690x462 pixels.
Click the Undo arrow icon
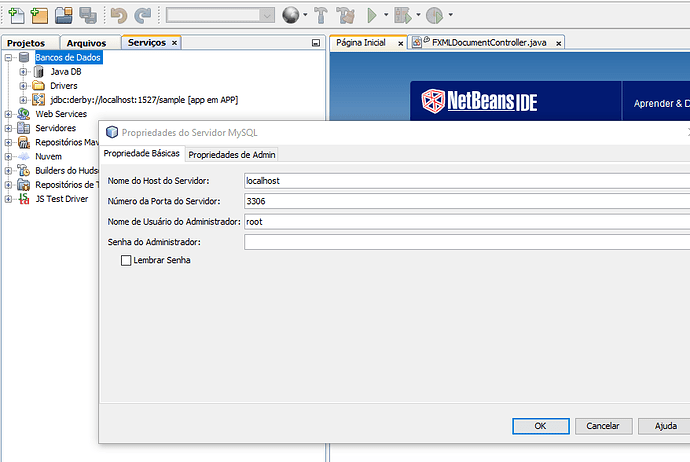118,15
